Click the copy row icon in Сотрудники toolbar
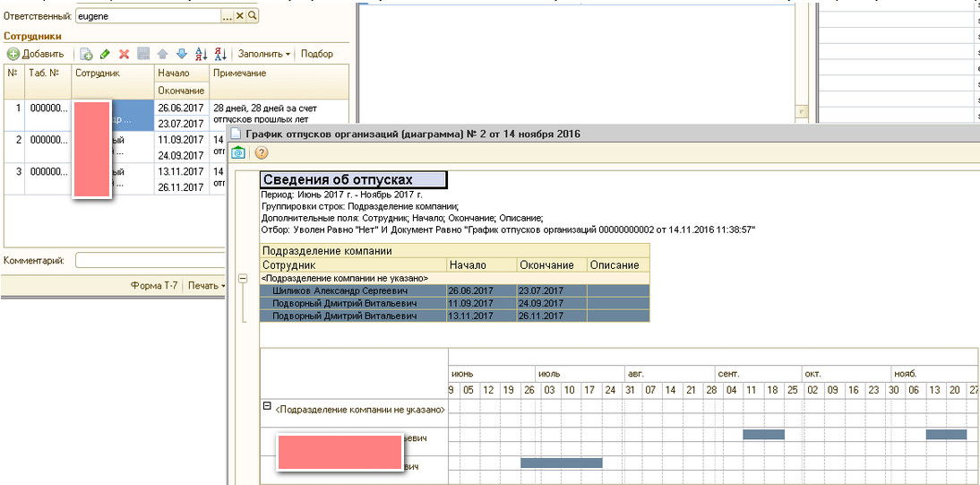The image size is (980, 485). [87, 54]
